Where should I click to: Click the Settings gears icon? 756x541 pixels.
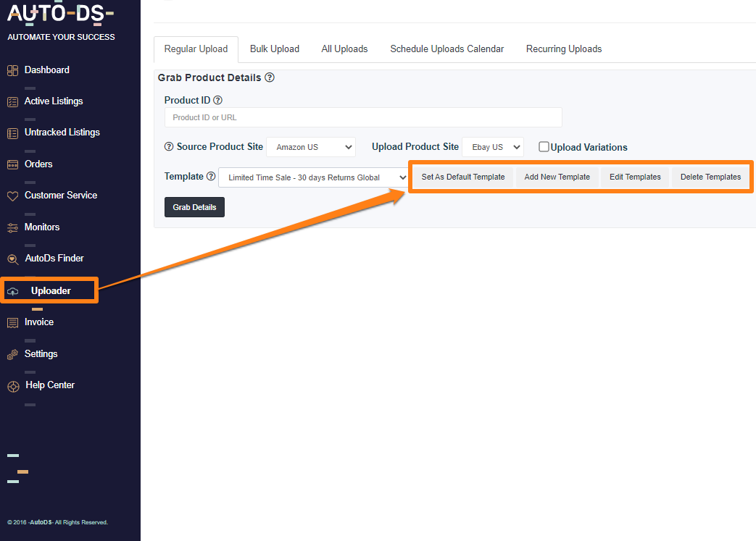point(12,355)
